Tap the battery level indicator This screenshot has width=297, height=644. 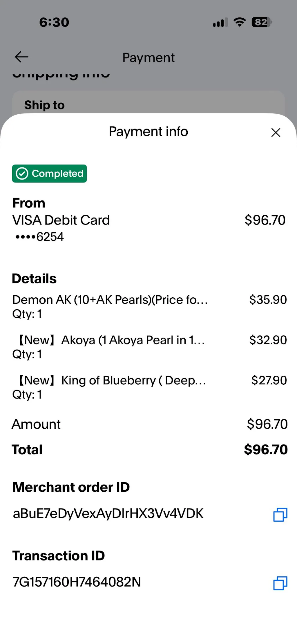click(x=262, y=22)
